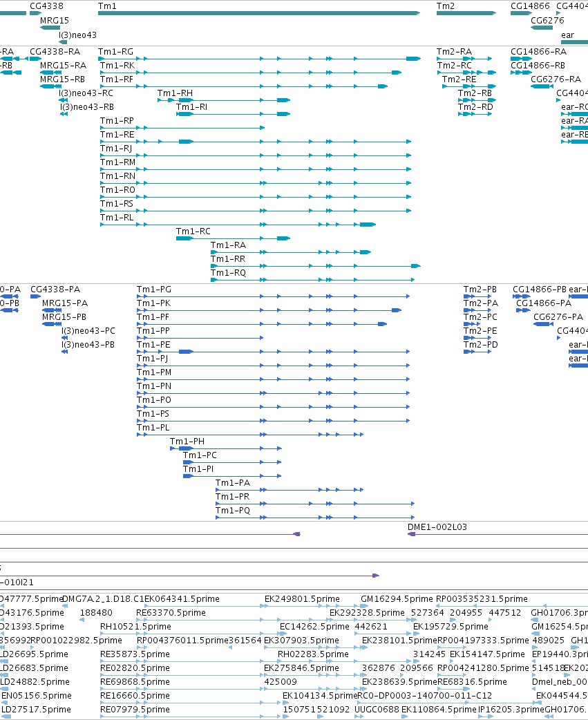
Task: Select transcript Tm2-RA
Action: 464,59
